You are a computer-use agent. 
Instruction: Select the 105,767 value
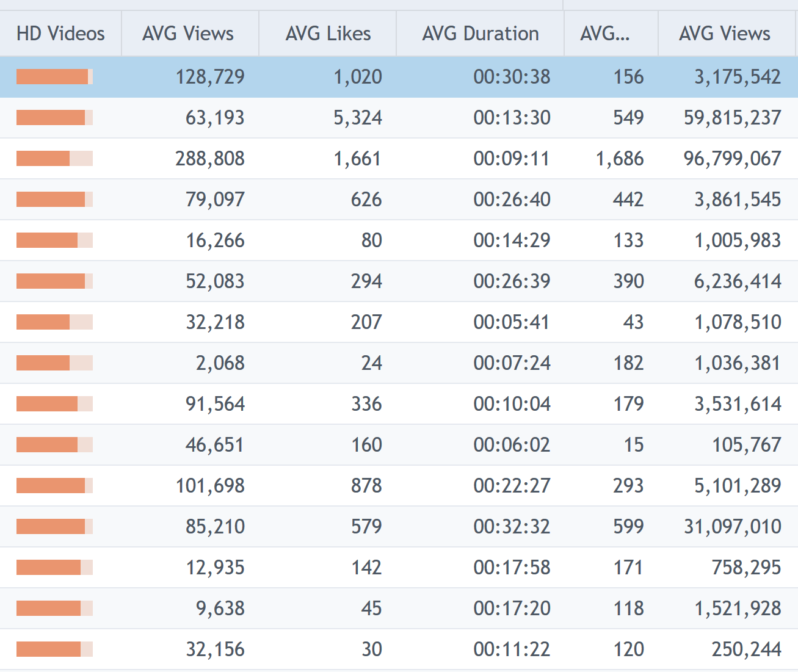746,445
